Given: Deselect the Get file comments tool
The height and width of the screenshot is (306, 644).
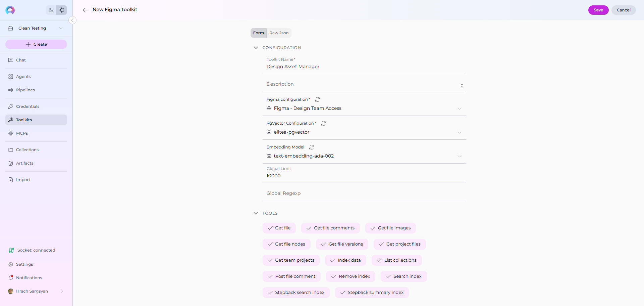Looking at the screenshot, I should click(330, 228).
